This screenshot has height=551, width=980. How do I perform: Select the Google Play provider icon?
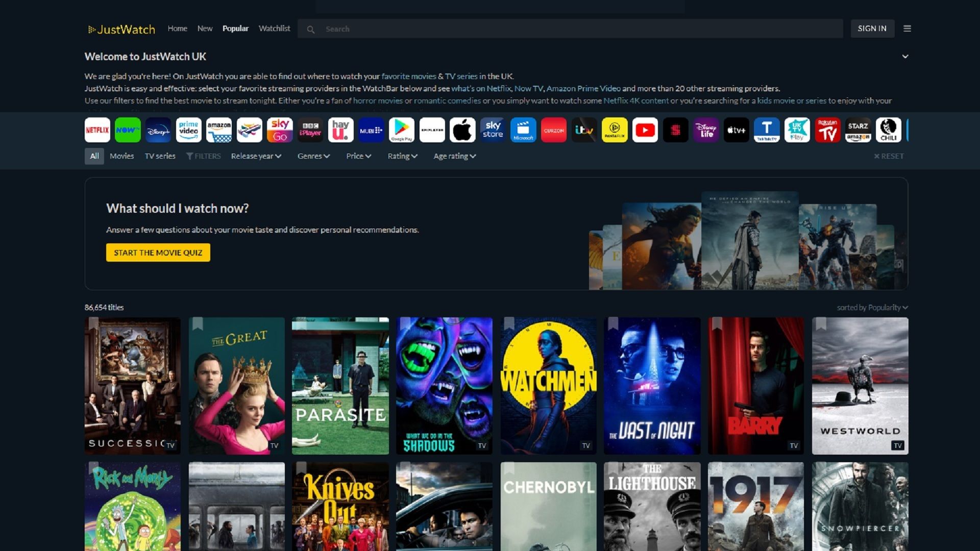point(401,130)
